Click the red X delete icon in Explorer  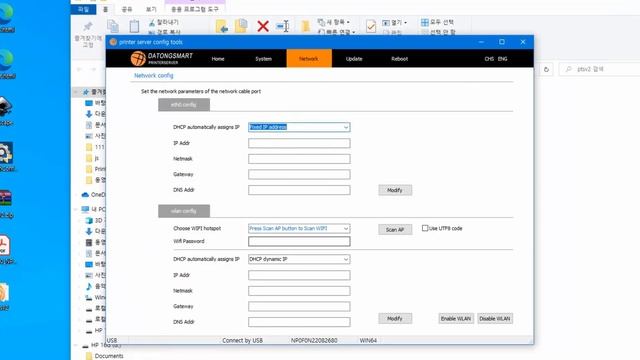[263, 27]
